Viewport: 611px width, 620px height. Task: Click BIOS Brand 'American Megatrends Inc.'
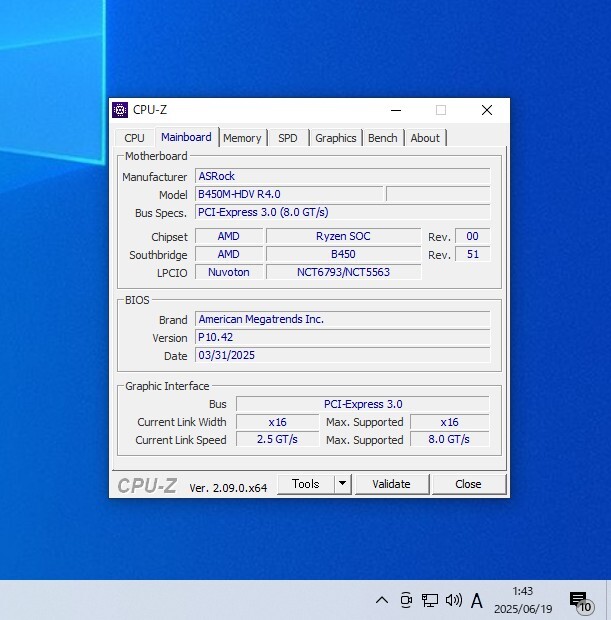click(342, 319)
